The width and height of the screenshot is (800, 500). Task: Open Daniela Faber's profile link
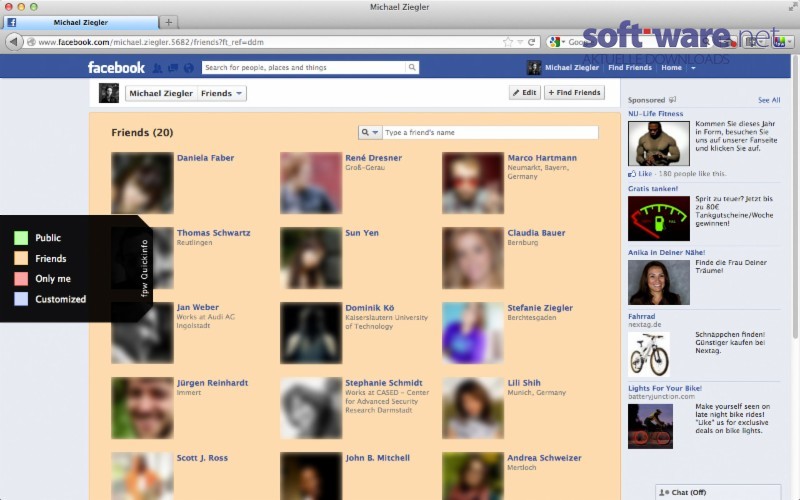point(205,158)
